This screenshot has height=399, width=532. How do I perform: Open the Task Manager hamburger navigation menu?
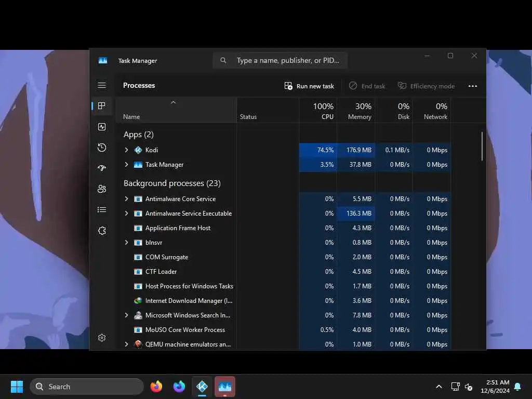[x=102, y=85]
